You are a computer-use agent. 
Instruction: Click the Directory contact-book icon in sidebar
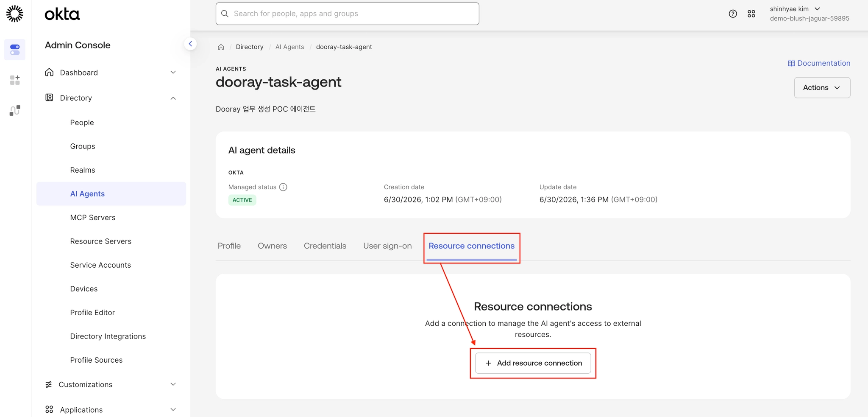click(49, 98)
